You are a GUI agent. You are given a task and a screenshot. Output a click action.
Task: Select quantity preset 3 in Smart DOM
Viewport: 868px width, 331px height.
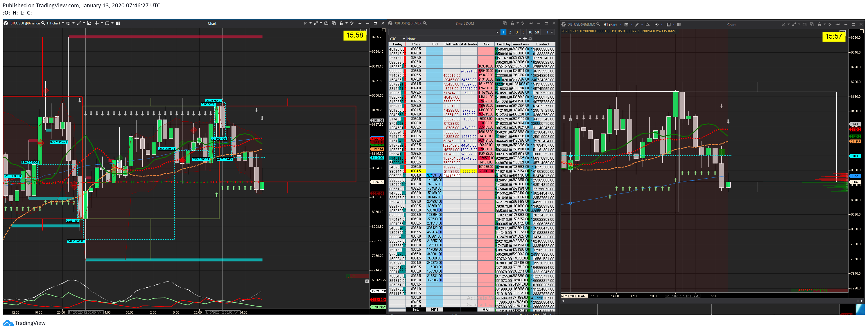coord(517,32)
